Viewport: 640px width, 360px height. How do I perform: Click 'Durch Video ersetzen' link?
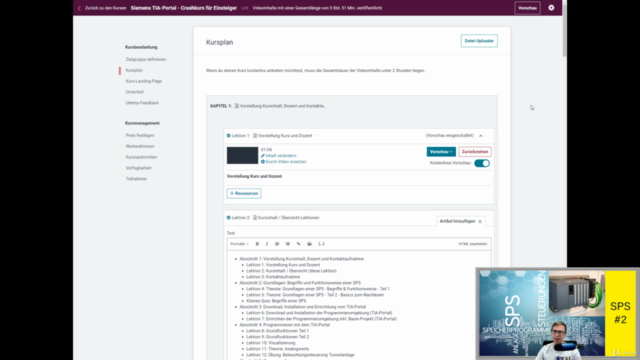click(x=283, y=162)
